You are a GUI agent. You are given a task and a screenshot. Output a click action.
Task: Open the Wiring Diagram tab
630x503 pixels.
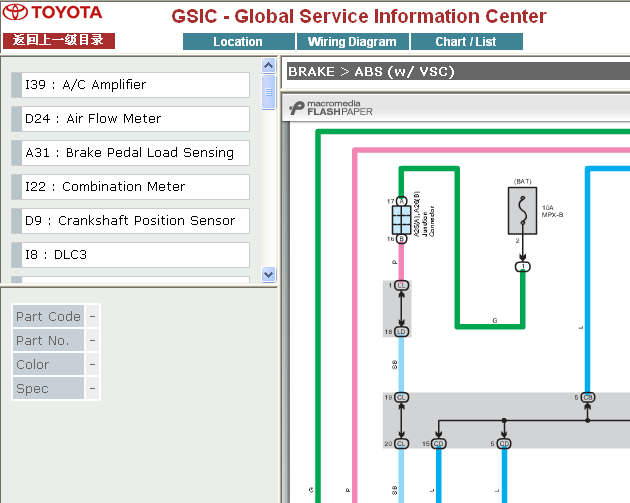pos(352,41)
